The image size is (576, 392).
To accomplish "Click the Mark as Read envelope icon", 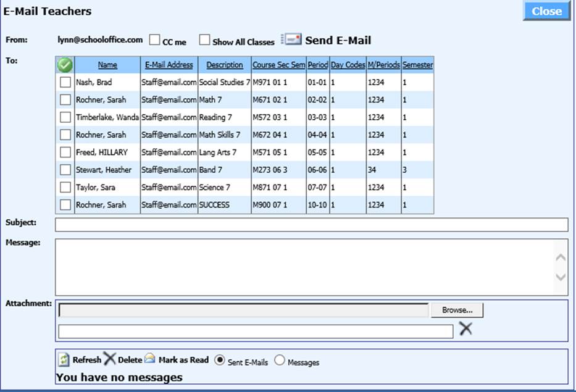I will click(x=150, y=359).
